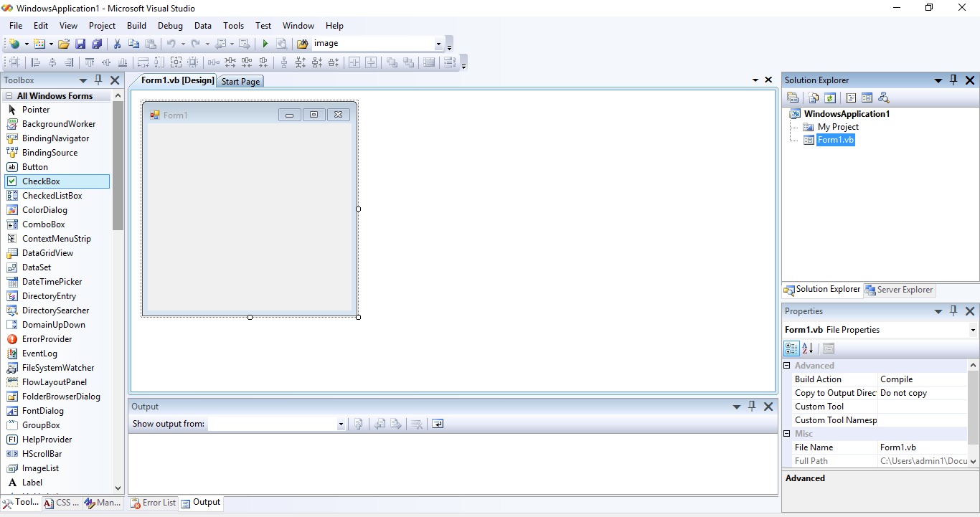Open the document tabs active files dropdown
This screenshot has height=517, width=980.
(755, 80)
